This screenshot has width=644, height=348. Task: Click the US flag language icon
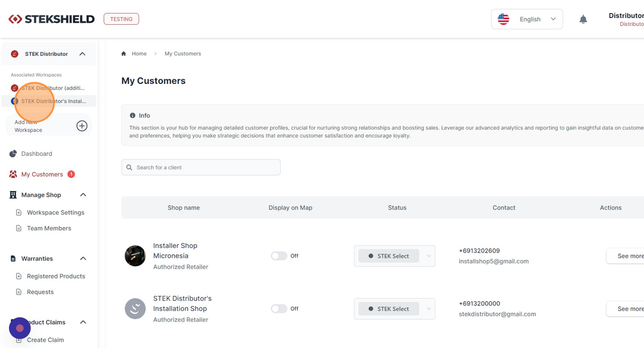tap(503, 19)
